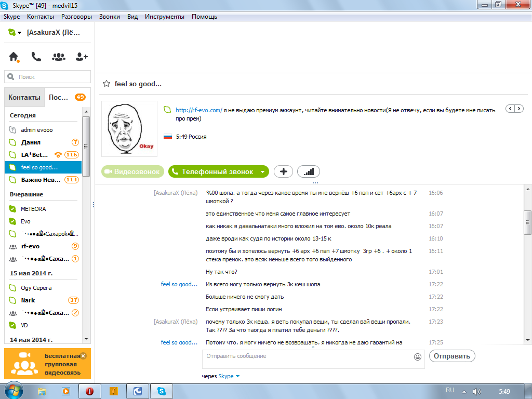Open Windows Start button
Image resolution: width=532 pixels, height=399 pixels.
point(13,391)
